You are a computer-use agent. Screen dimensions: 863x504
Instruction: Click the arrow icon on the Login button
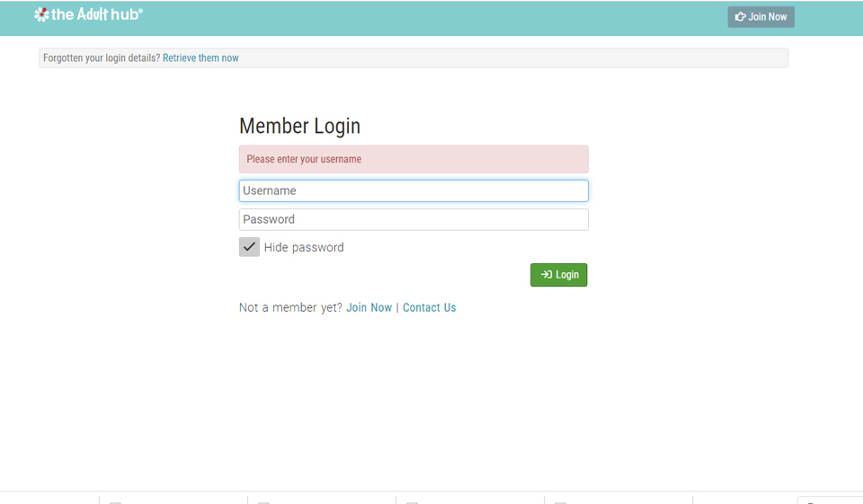[x=546, y=275]
